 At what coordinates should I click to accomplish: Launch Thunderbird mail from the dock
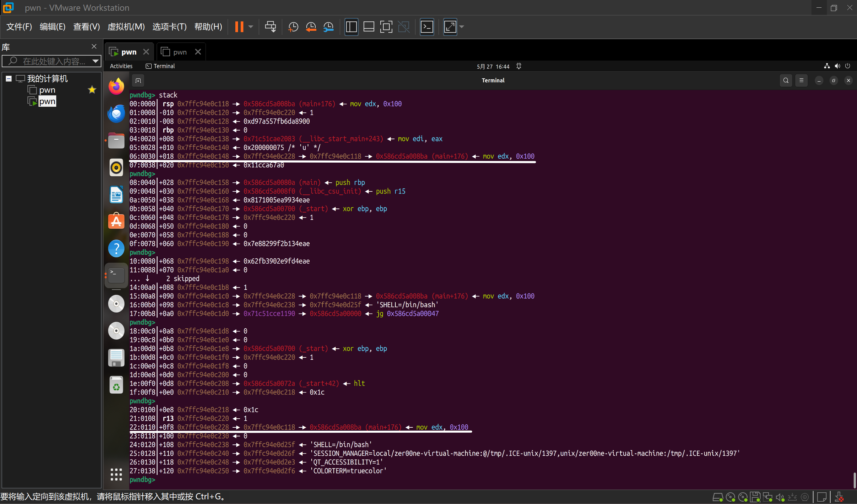pos(116,113)
